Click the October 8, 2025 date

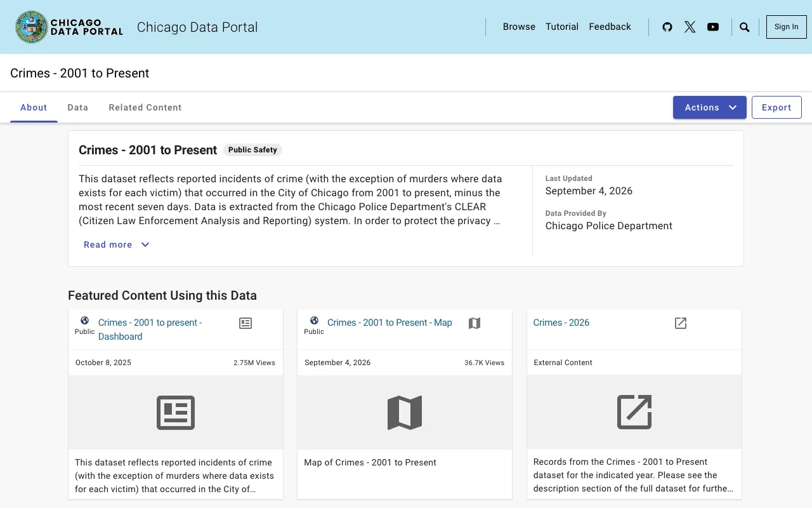(103, 363)
